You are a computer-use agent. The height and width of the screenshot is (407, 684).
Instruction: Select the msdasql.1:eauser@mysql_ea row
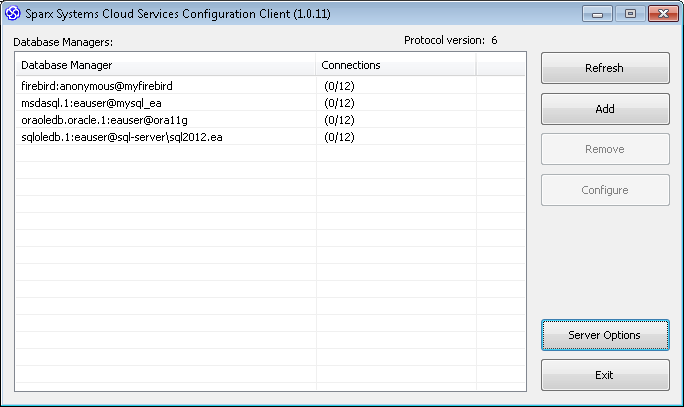point(98,103)
